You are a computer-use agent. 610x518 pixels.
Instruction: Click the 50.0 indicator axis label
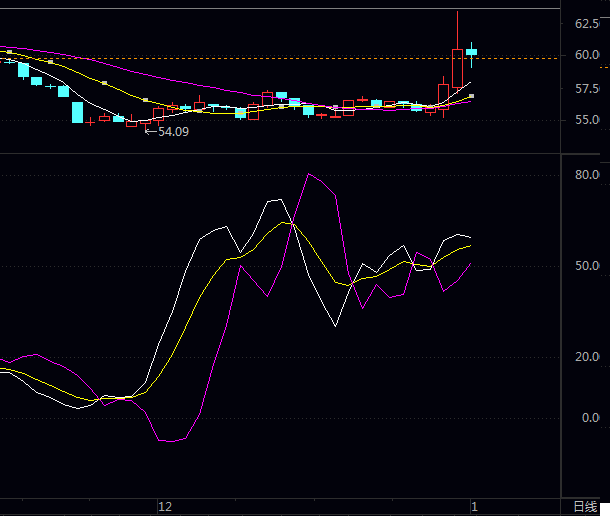click(587, 266)
